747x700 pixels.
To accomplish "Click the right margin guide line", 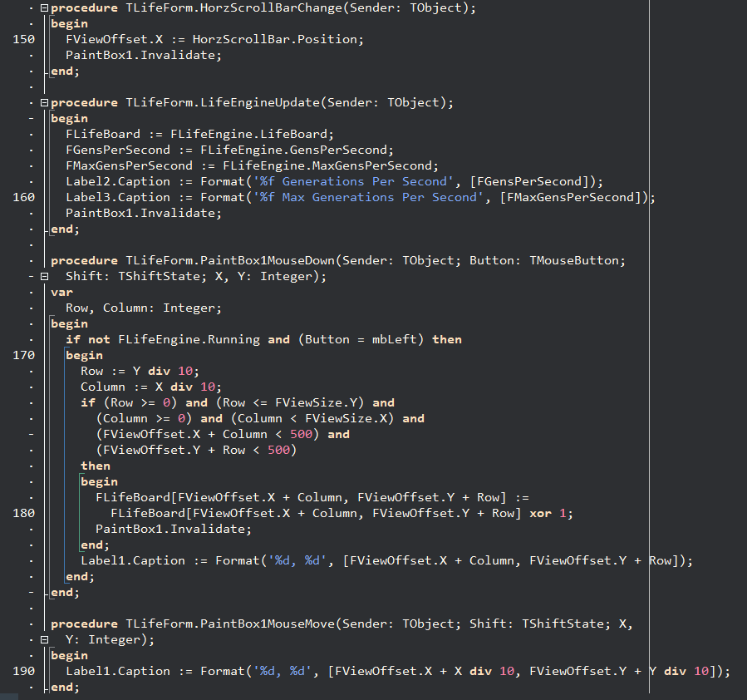I will point(649,333).
